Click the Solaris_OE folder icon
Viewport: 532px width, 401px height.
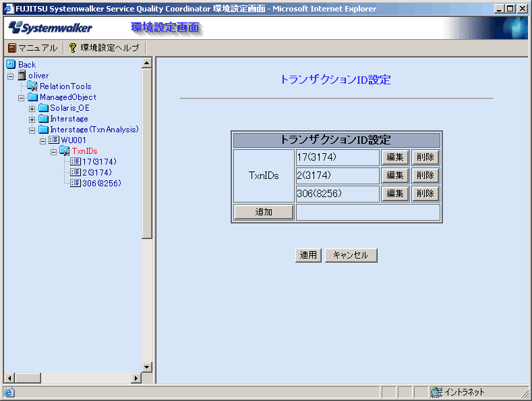(x=43, y=108)
